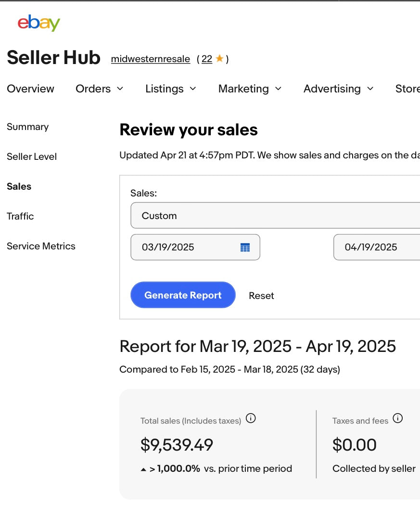Show info about Taxes and fees
Image resolution: width=420 pixels, height=506 pixels.
[x=398, y=418]
